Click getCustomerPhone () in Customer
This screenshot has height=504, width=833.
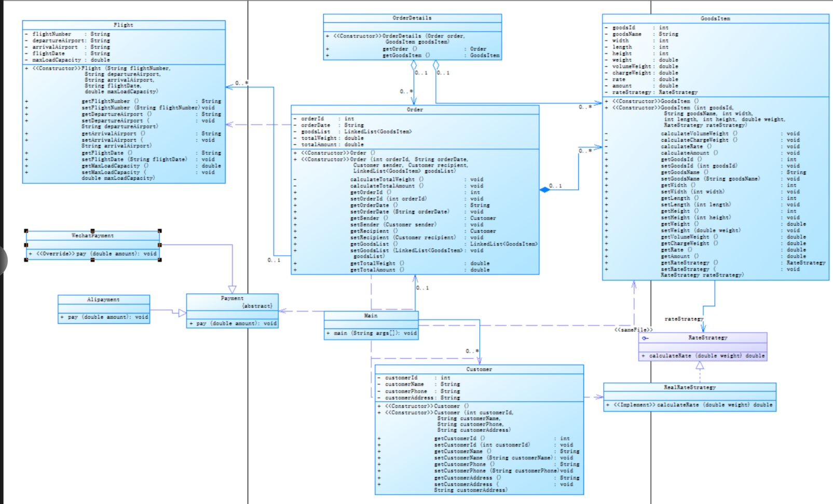(x=465, y=465)
